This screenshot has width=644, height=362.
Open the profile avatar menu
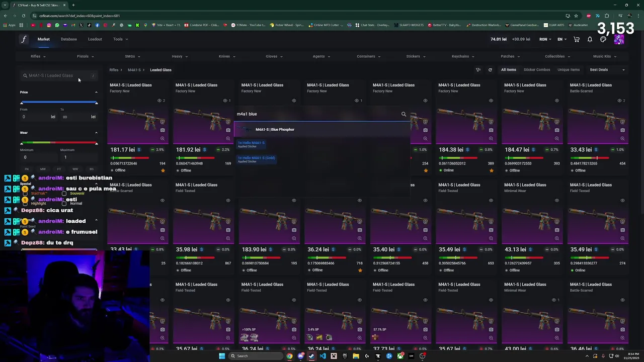(619, 39)
